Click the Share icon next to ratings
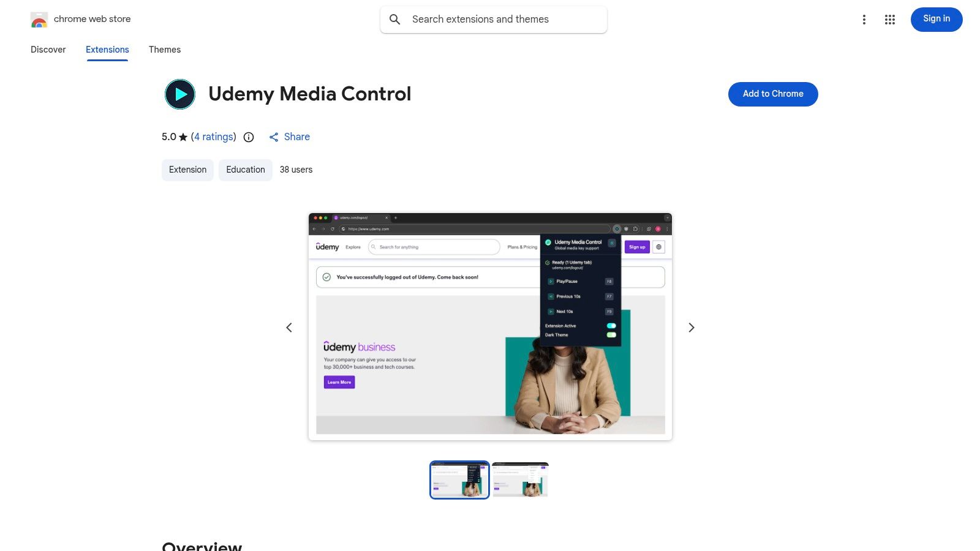The height and width of the screenshot is (551, 980). coord(274,137)
